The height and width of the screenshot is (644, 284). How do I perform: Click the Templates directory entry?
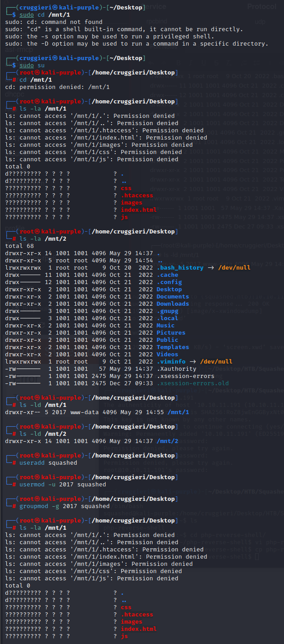click(172, 347)
